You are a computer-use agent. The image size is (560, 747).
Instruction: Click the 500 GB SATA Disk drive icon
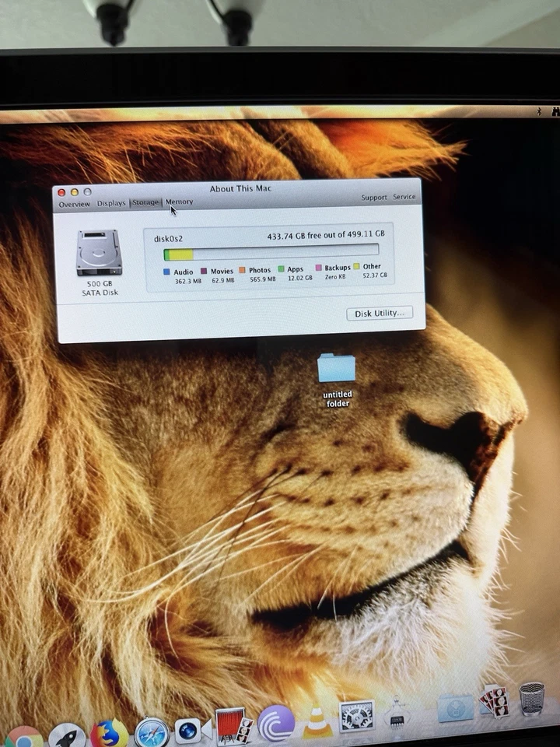point(99,252)
